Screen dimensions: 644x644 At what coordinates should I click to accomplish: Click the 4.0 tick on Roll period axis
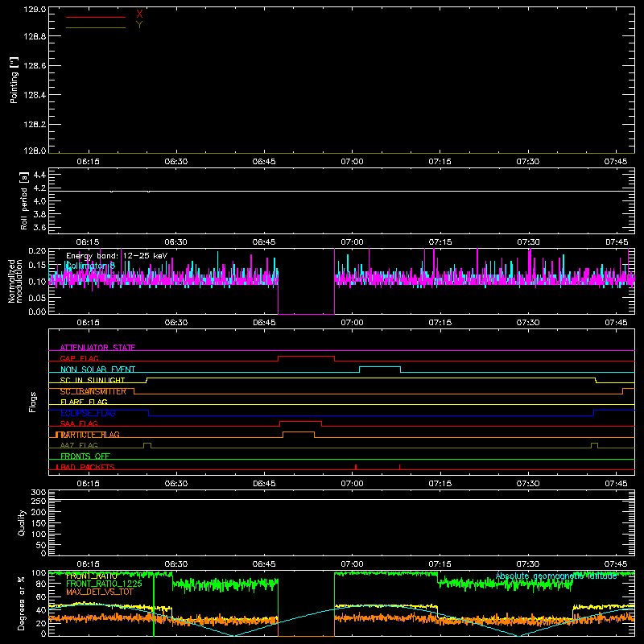[39, 201]
